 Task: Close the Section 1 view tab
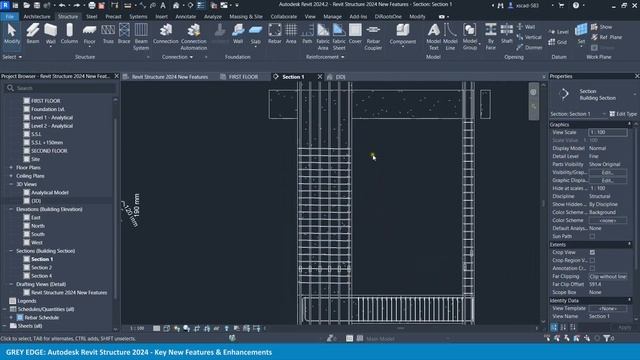[320, 77]
